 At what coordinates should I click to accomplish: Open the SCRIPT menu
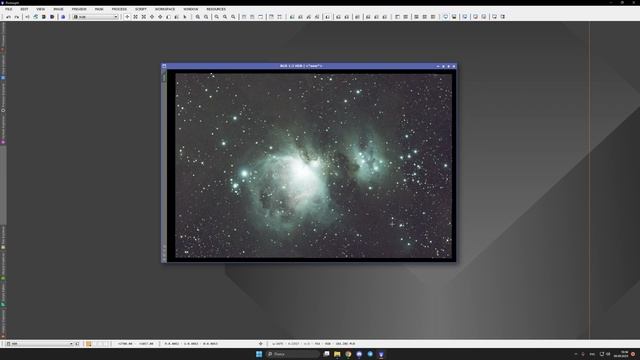pyautogui.click(x=141, y=9)
